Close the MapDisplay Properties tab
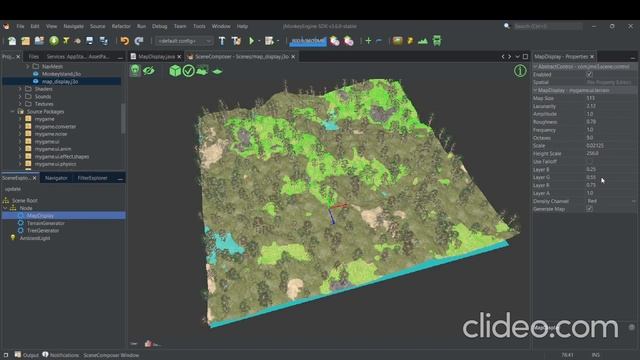This screenshot has width=640, height=360. [x=592, y=57]
